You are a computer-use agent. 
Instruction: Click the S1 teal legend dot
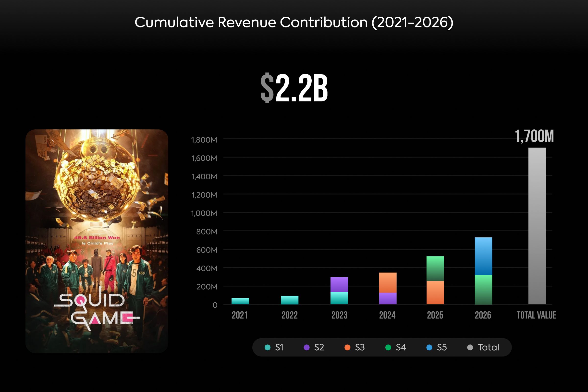click(268, 347)
